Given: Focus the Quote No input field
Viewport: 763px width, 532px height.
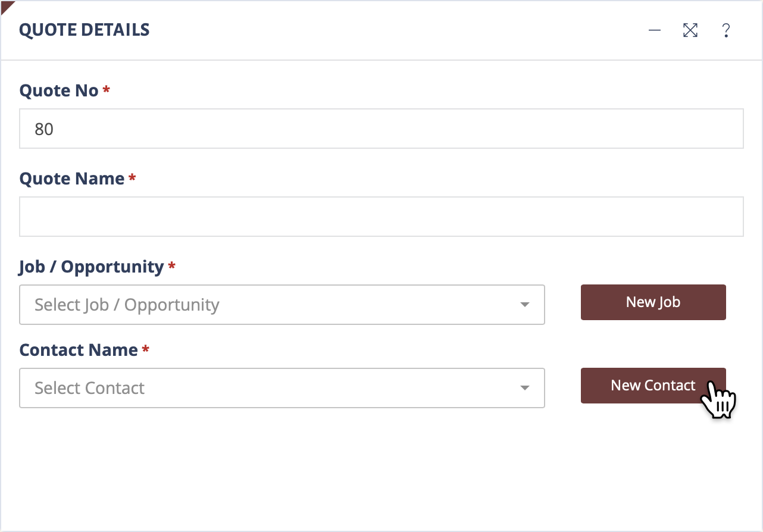Looking at the screenshot, I should [381, 129].
